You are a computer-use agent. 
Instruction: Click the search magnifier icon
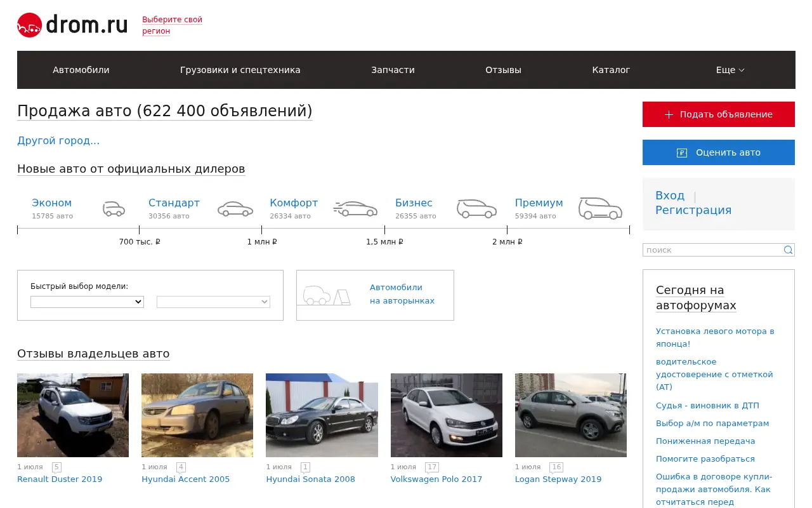click(788, 250)
